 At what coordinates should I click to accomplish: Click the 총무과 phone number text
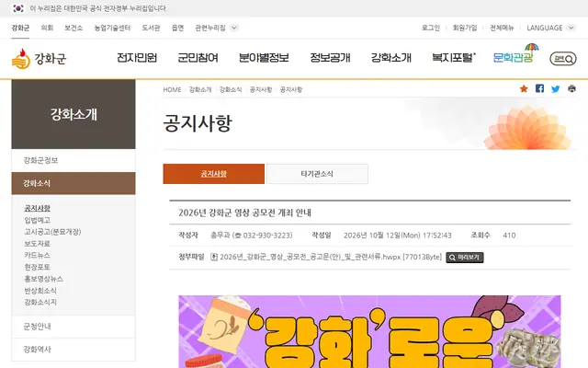(x=251, y=236)
